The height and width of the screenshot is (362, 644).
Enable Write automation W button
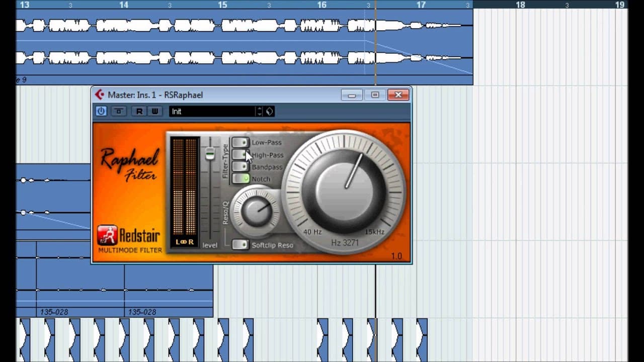[x=155, y=111]
